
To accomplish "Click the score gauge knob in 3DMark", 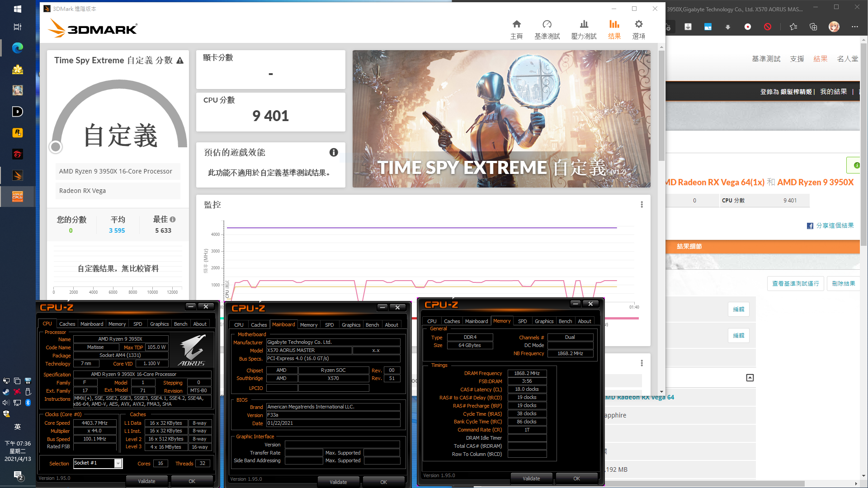I will pos(56,147).
